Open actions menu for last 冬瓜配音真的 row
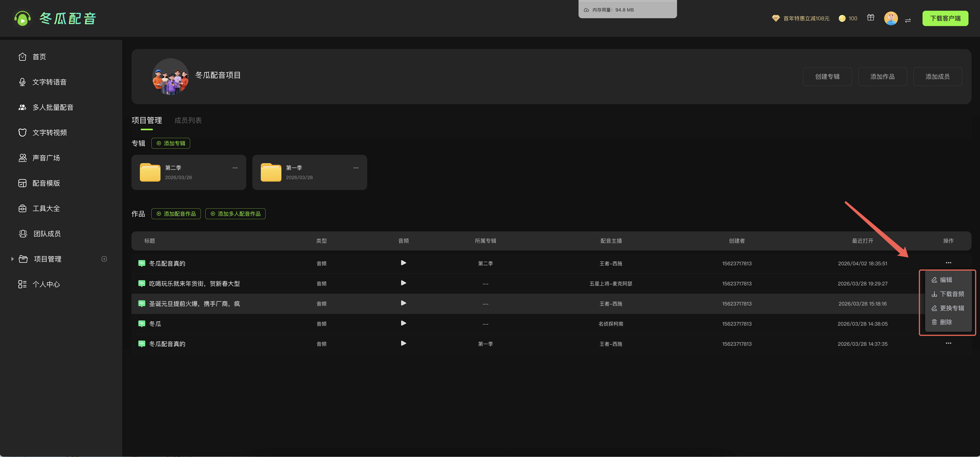 [x=948, y=343]
